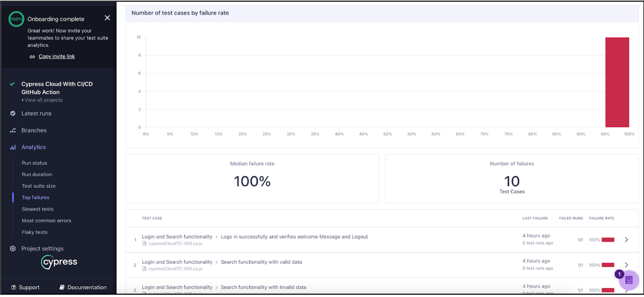Image resolution: width=644 pixels, height=297 pixels.
Task: Click the green checkmark next to project name
Action: [12, 84]
